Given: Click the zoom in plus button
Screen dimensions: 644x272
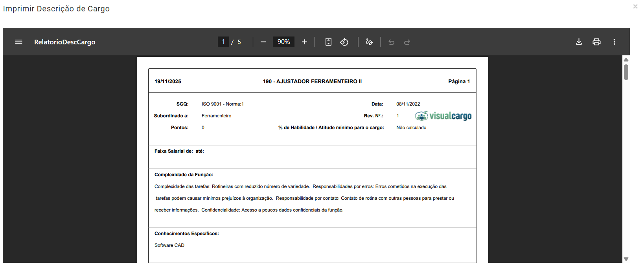Looking at the screenshot, I should click(x=304, y=42).
